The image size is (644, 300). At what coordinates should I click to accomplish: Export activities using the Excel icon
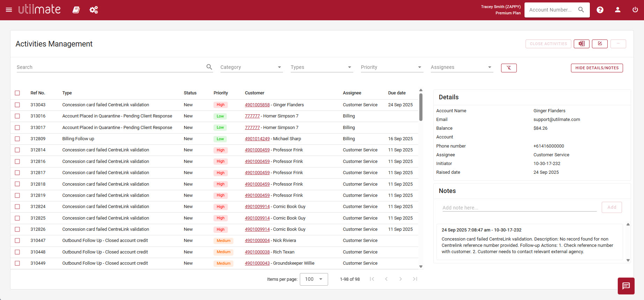coord(581,44)
